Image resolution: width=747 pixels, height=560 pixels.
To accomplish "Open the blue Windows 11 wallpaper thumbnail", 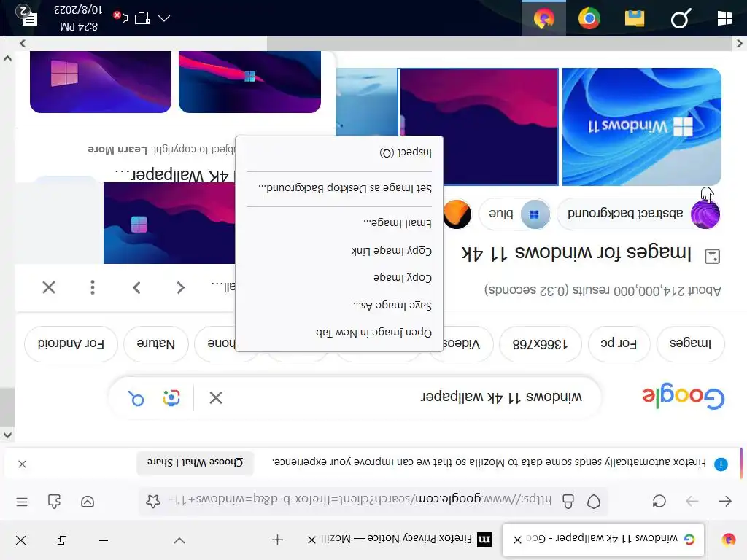I will [x=642, y=126].
